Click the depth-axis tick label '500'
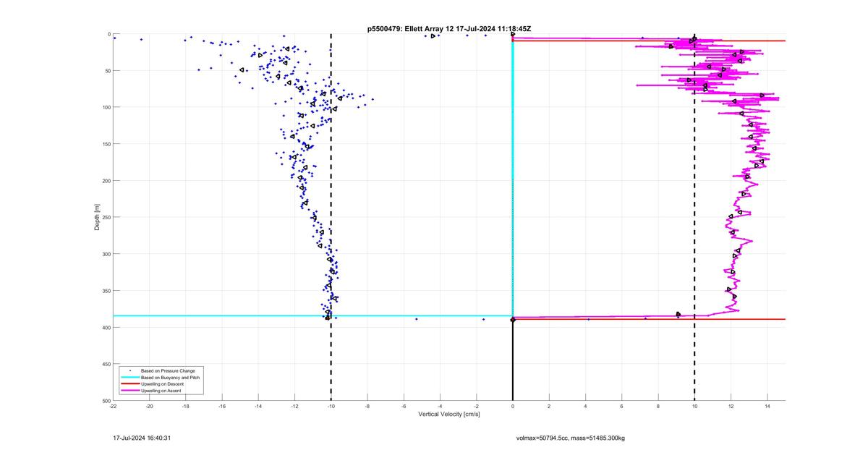 tap(106, 400)
